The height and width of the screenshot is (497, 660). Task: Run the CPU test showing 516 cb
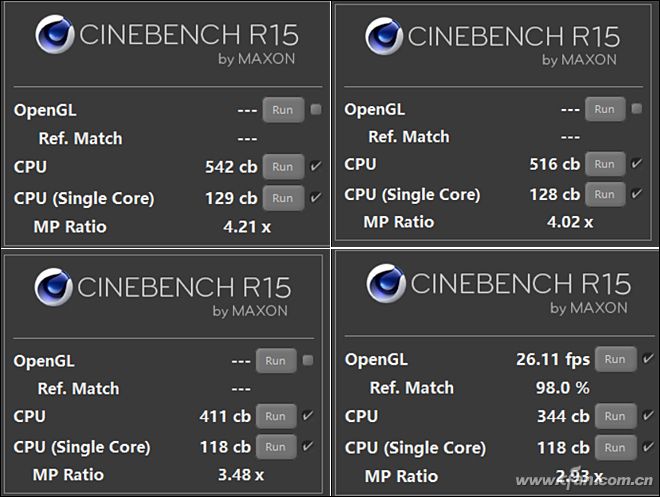605,164
